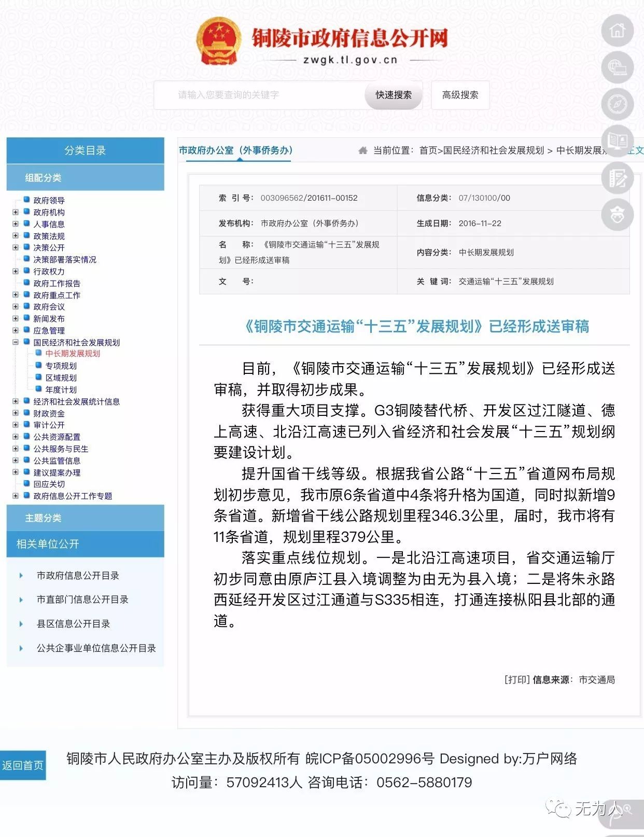Expand the 行政权力 tree node
The image size is (644, 837).
pos(16,271)
